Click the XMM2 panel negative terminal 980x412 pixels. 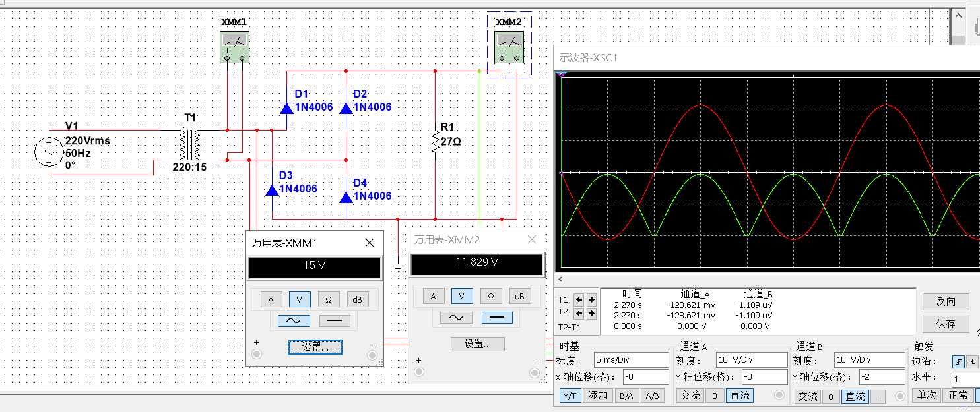535,372
